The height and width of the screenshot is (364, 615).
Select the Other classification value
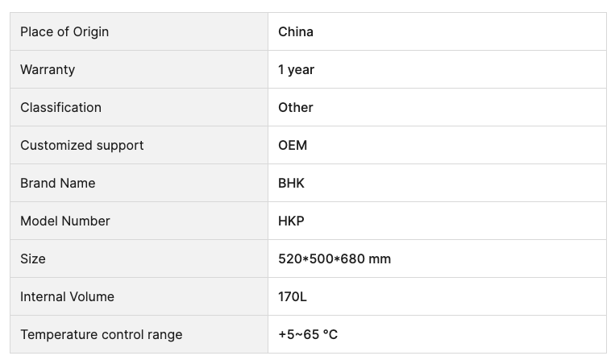click(x=296, y=107)
